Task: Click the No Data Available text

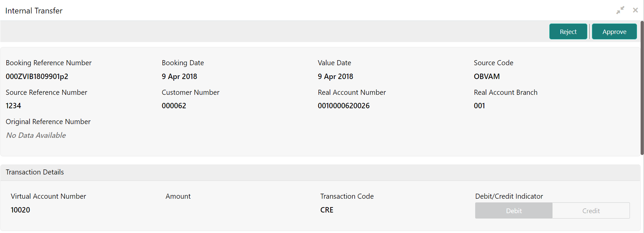Action: [36, 135]
